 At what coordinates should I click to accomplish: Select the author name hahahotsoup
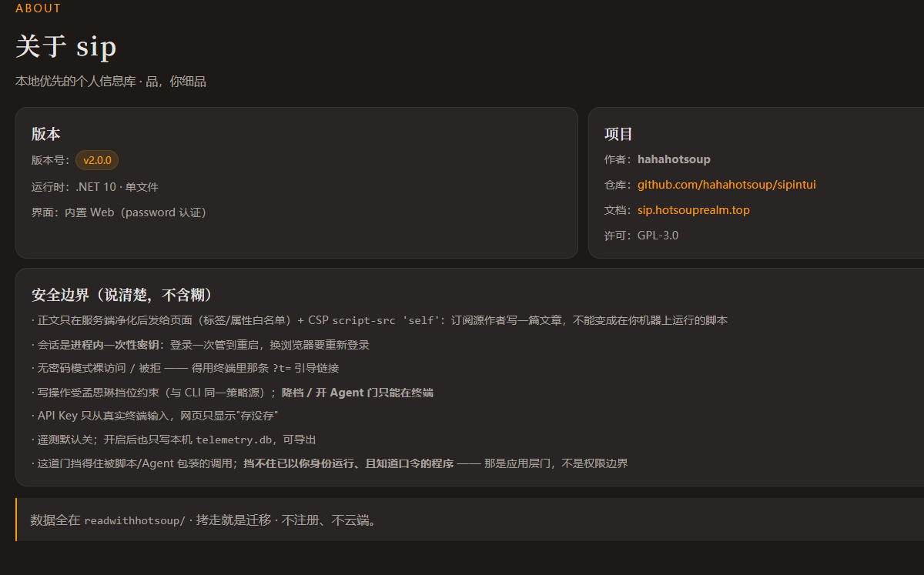pos(674,159)
